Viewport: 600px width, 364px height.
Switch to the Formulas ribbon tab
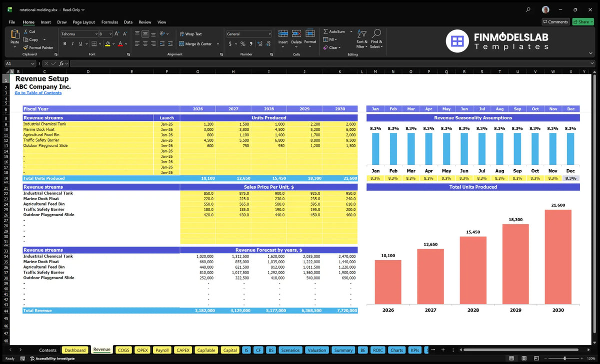pos(109,22)
